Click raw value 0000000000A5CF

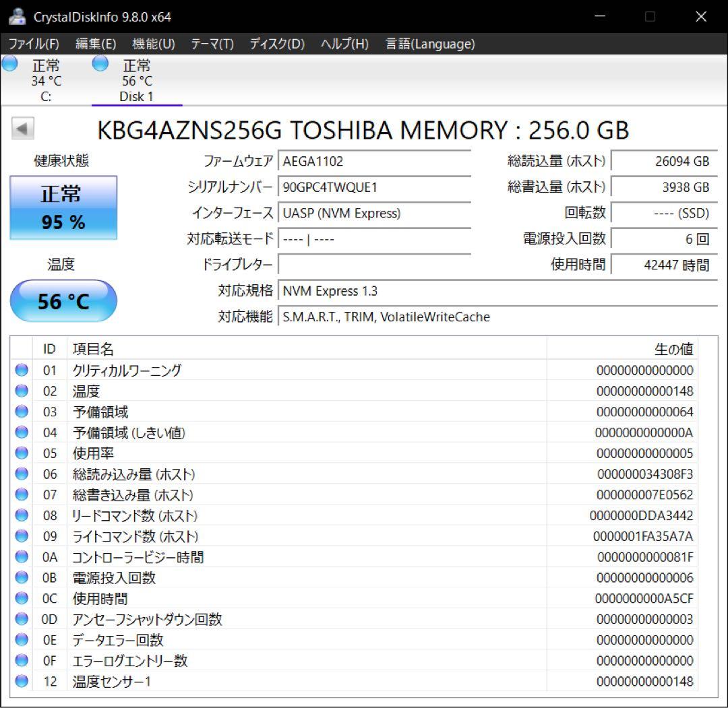tap(644, 598)
